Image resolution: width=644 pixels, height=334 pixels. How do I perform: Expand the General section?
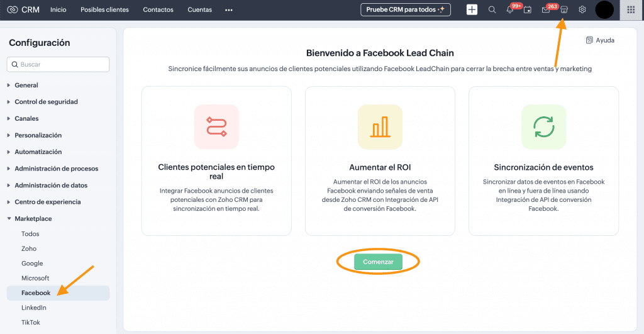(x=26, y=85)
